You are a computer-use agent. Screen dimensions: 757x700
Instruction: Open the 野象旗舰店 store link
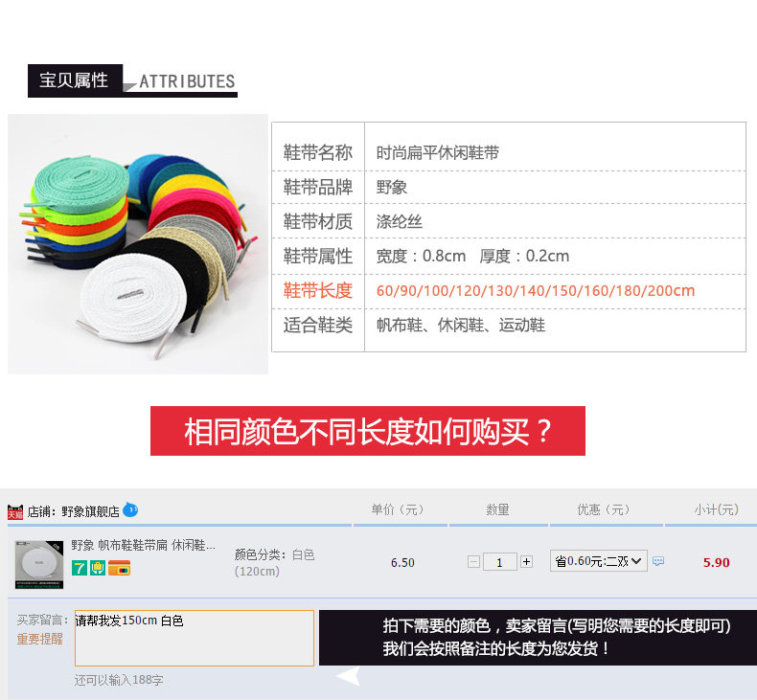tap(90, 511)
